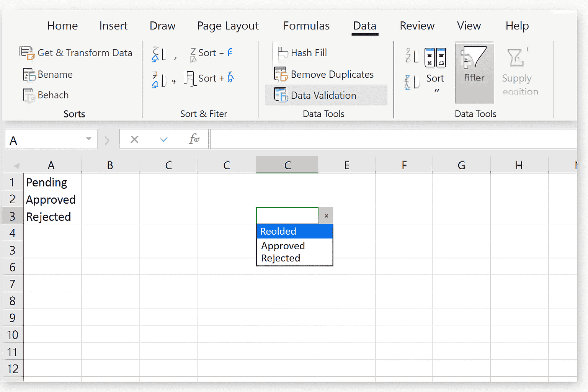
Task: Click the Hash Fill icon
Action: (282, 53)
